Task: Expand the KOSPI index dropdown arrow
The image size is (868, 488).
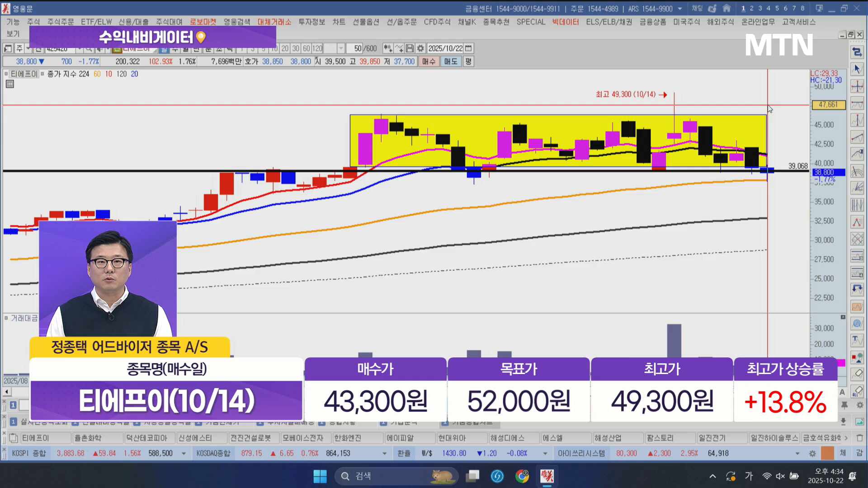Action: click(184, 453)
